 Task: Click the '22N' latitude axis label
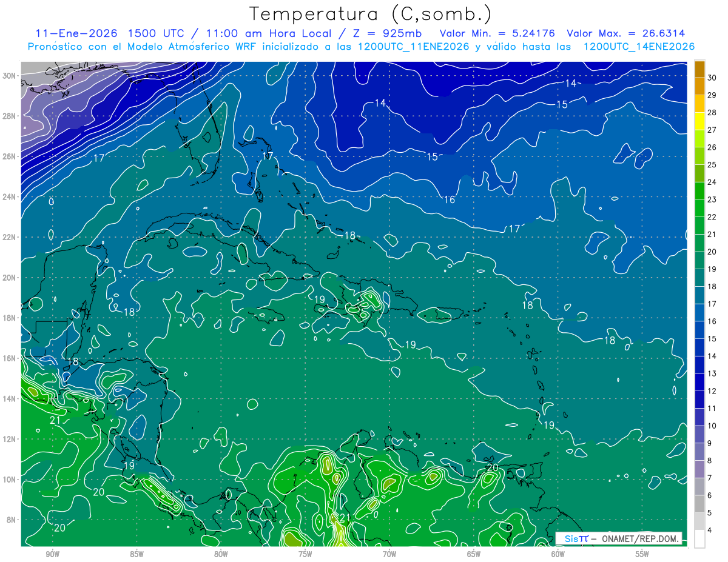point(9,237)
